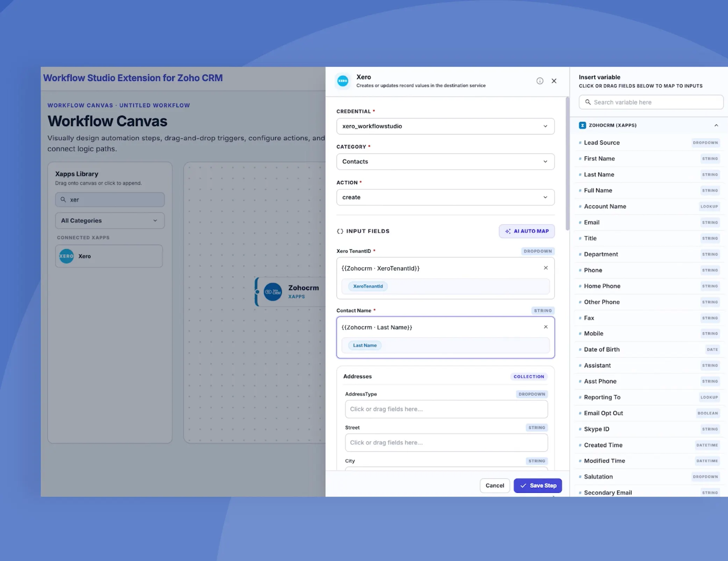
Task: Insert the Modified Time variable
Action: 649,461
